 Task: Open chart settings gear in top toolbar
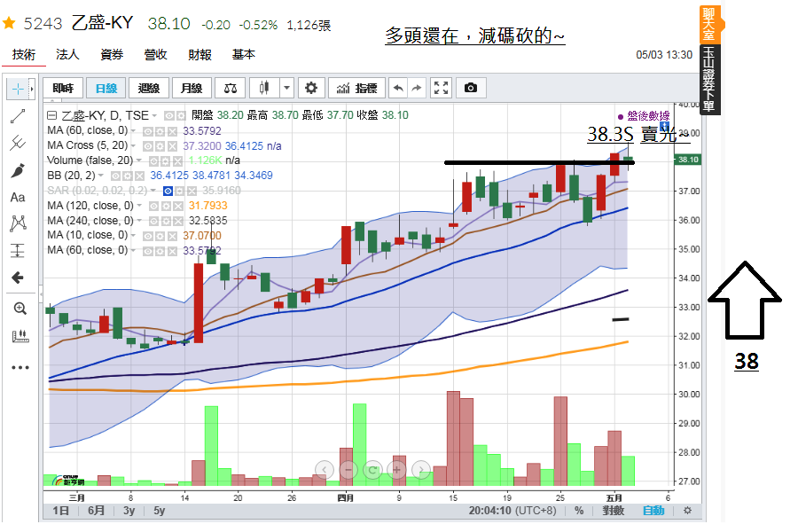tap(310, 88)
